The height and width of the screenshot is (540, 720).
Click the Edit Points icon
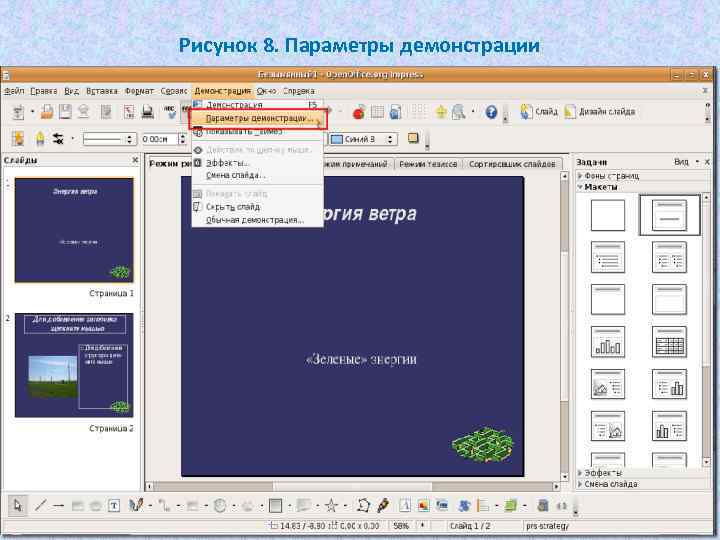click(x=364, y=506)
